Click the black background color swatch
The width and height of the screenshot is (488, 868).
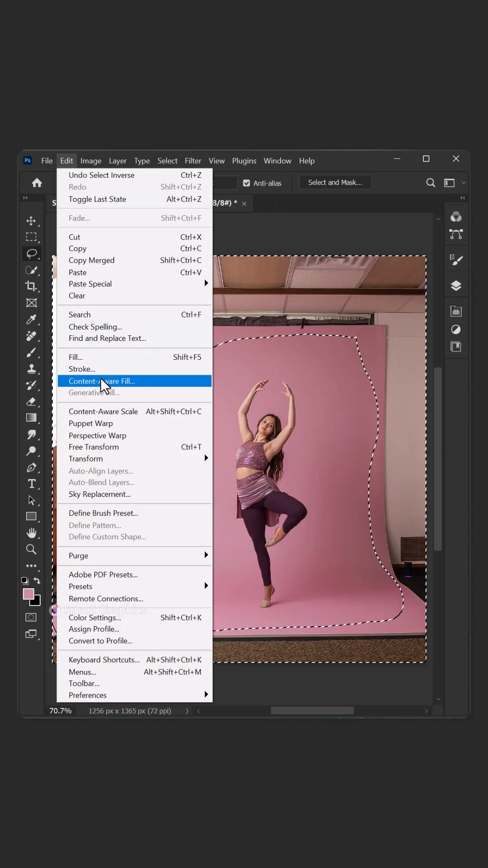[37, 602]
